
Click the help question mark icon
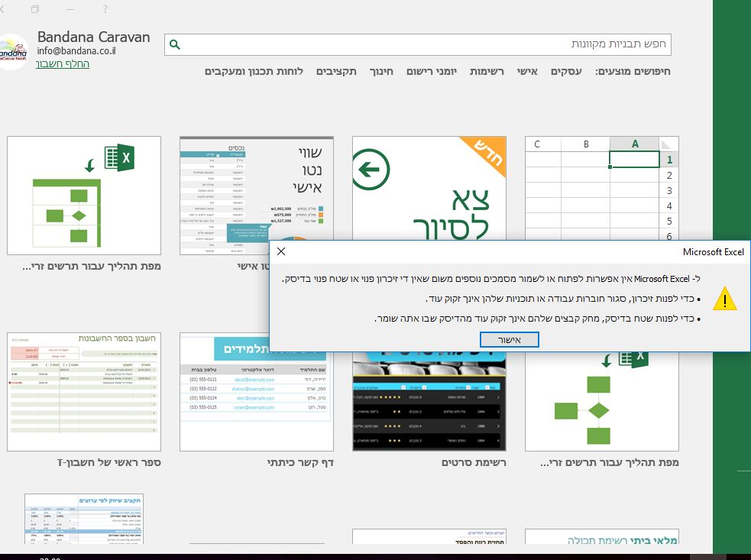tap(105, 9)
